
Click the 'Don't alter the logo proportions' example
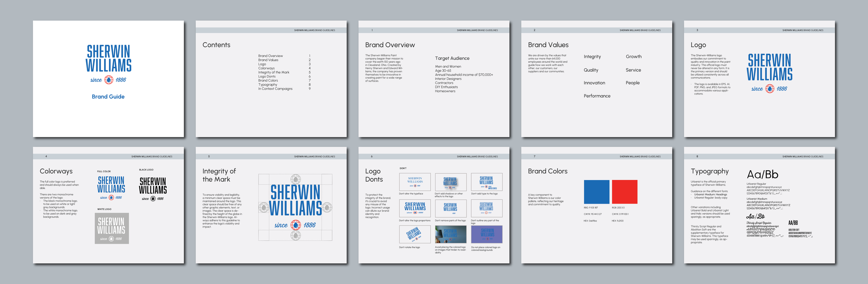coord(415,208)
